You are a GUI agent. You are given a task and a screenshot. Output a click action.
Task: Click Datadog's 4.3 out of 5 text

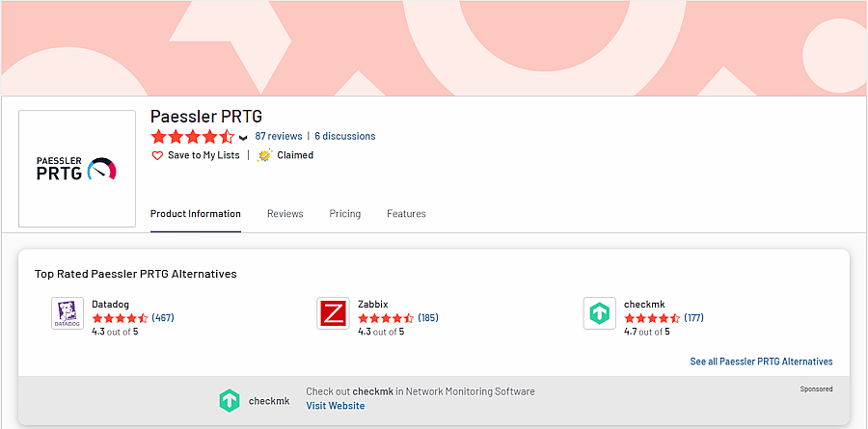click(115, 332)
